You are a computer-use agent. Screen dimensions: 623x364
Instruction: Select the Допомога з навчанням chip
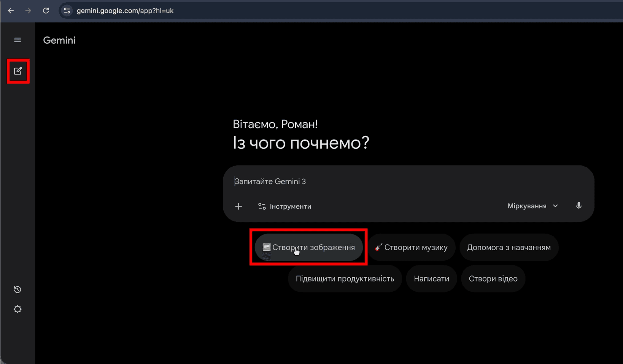tap(509, 247)
